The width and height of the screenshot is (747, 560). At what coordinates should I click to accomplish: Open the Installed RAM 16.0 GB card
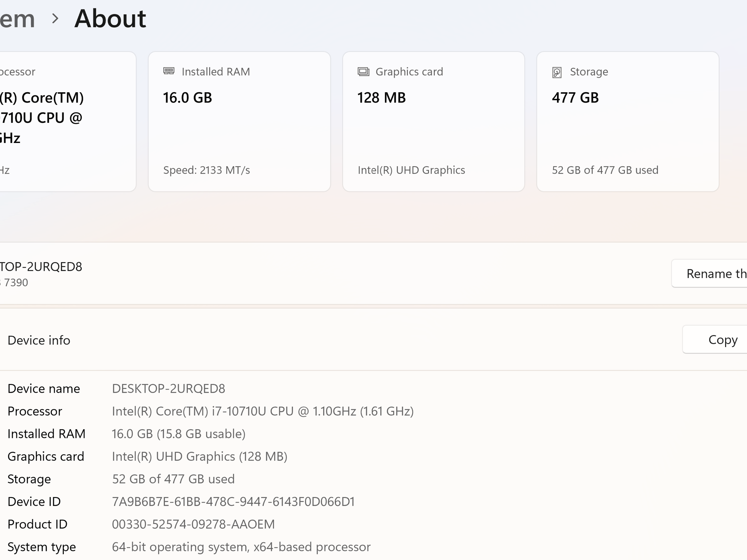pyautogui.click(x=239, y=121)
